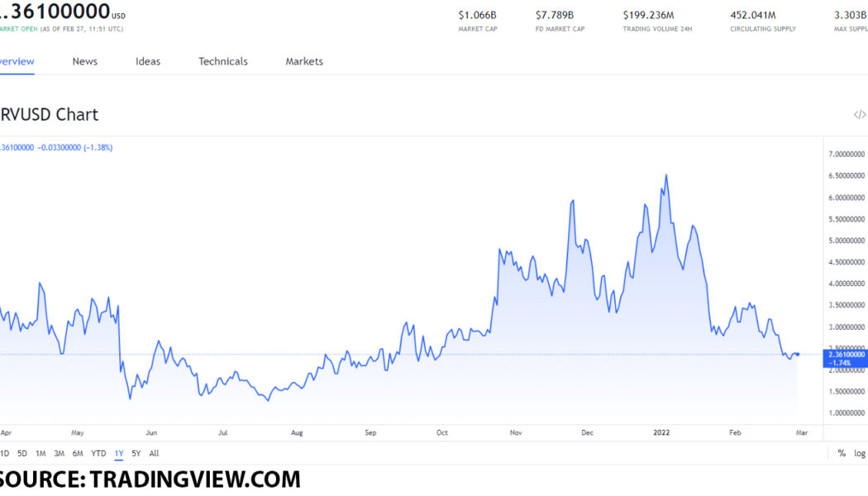Click the CRVUSD Chart heading
The height and width of the screenshot is (496, 868).
coord(50,115)
